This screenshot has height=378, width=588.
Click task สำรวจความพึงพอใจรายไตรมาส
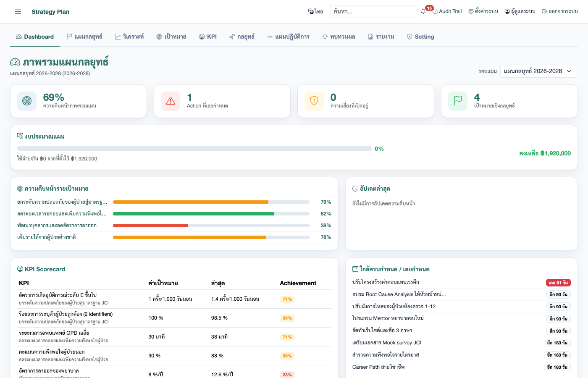pos(386,355)
